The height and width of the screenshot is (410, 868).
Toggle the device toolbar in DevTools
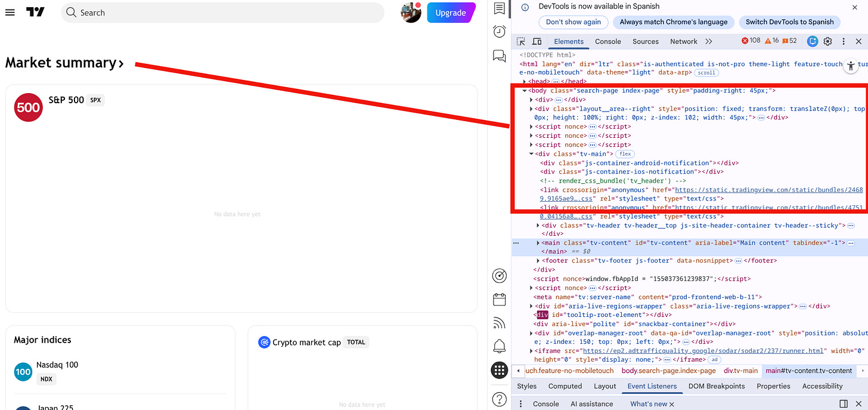537,41
